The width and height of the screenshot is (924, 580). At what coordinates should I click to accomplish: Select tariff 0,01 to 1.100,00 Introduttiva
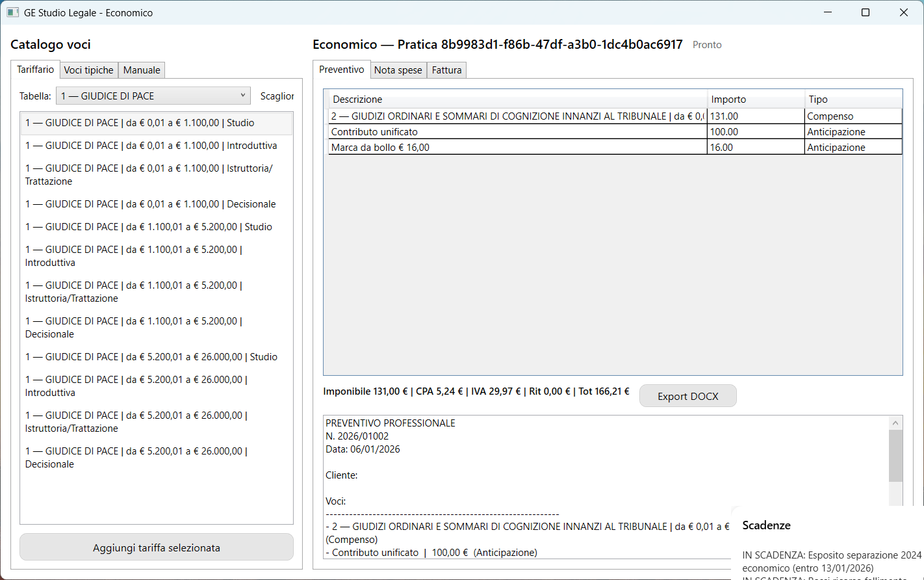[x=151, y=146]
